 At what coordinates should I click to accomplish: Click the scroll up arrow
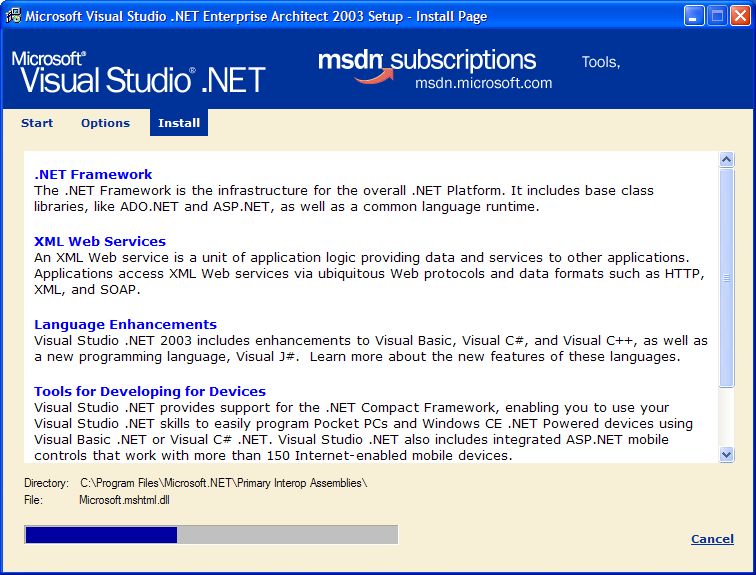[727, 160]
